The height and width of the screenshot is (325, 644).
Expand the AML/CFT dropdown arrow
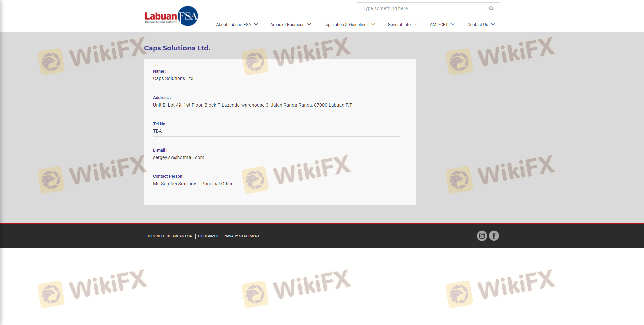tap(453, 24)
